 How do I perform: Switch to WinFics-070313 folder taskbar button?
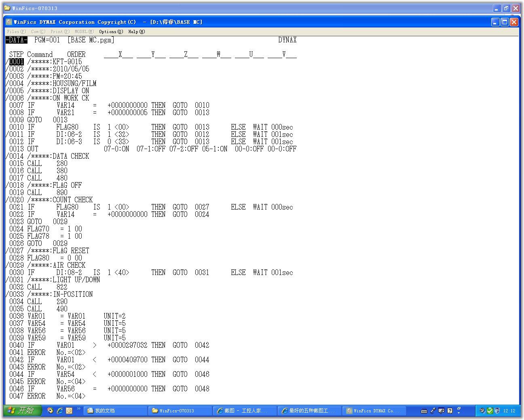[180, 411]
